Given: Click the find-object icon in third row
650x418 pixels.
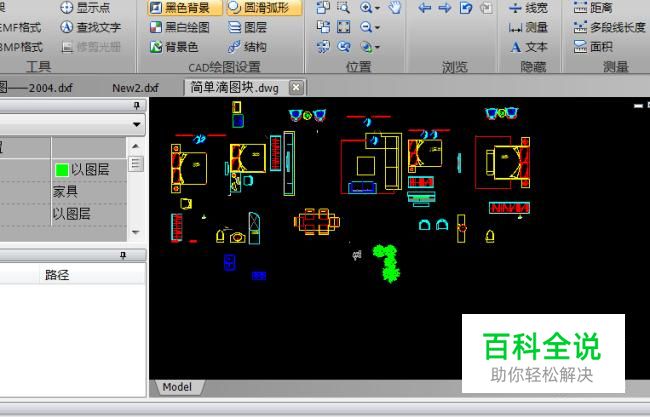Looking at the screenshot, I should (323, 47).
